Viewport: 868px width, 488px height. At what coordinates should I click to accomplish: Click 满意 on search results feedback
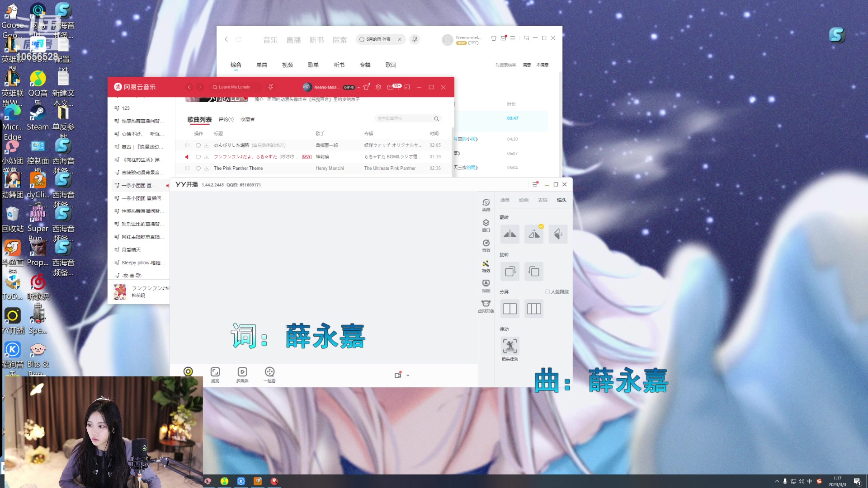[x=527, y=65]
